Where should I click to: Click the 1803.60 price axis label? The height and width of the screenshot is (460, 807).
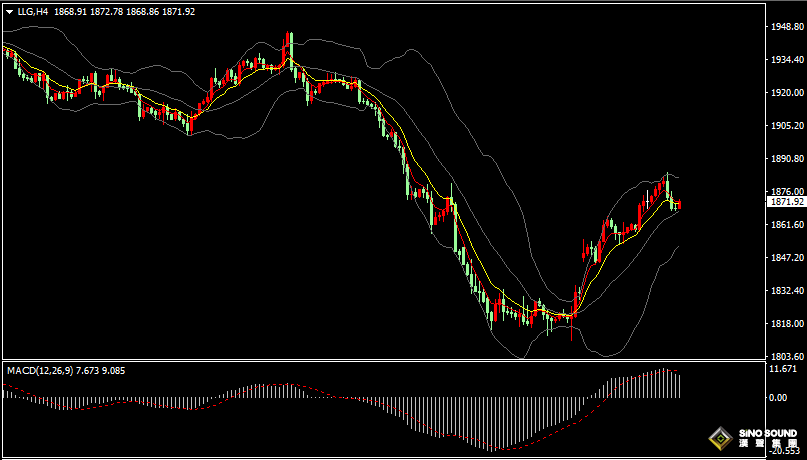click(786, 357)
